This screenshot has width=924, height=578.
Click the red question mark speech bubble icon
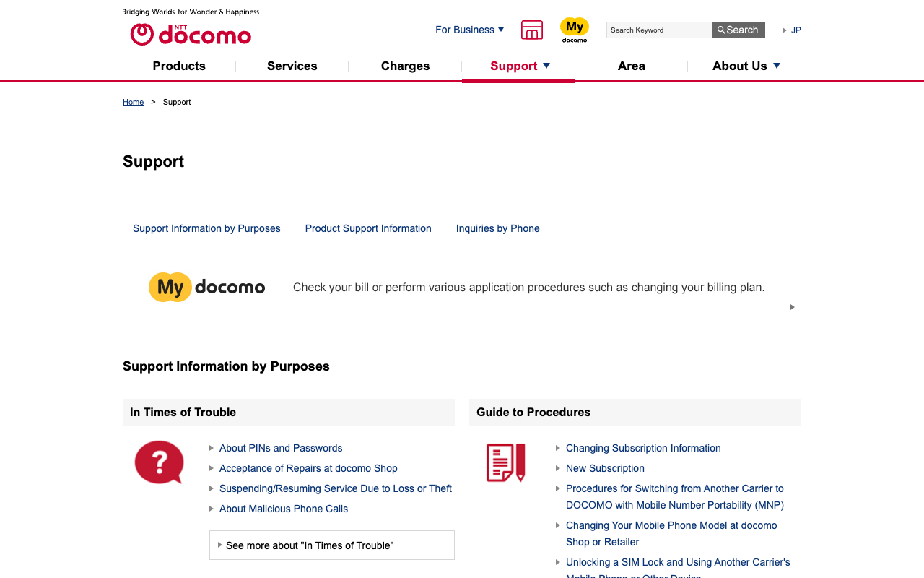click(159, 462)
